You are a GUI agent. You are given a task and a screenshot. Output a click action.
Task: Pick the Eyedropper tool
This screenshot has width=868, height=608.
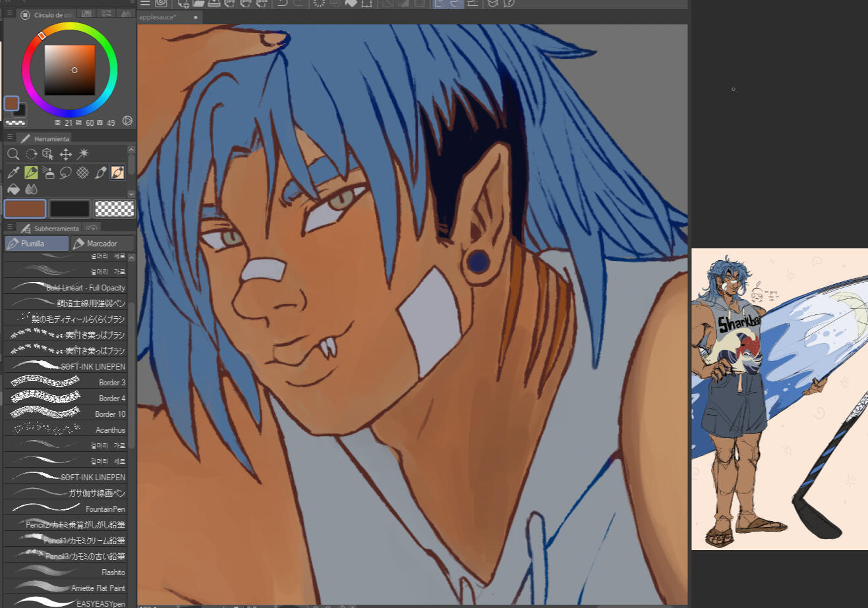tap(13, 173)
